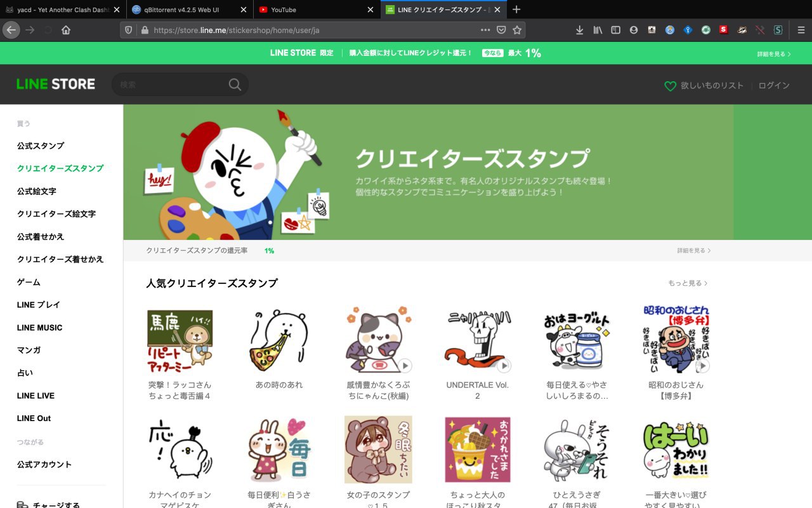This screenshot has width=812, height=508.
Task: Open the 女の子のスタンプ bear-hood sticker thumbnail
Action: (x=378, y=450)
